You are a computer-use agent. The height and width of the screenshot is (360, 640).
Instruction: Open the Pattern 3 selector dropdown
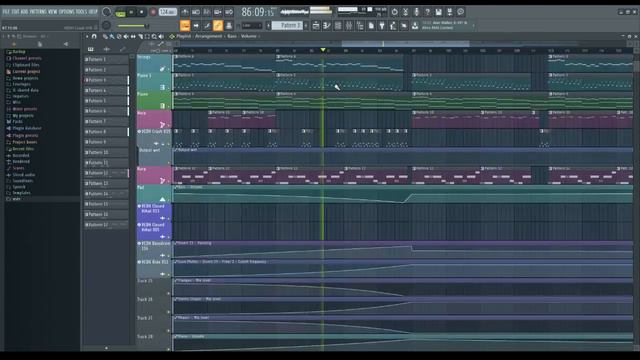pyautogui.click(x=288, y=26)
